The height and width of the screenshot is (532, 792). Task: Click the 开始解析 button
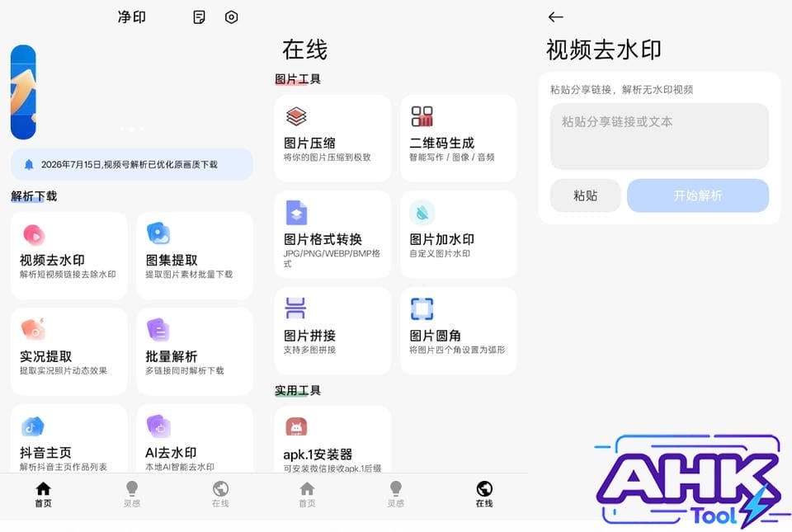698,195
